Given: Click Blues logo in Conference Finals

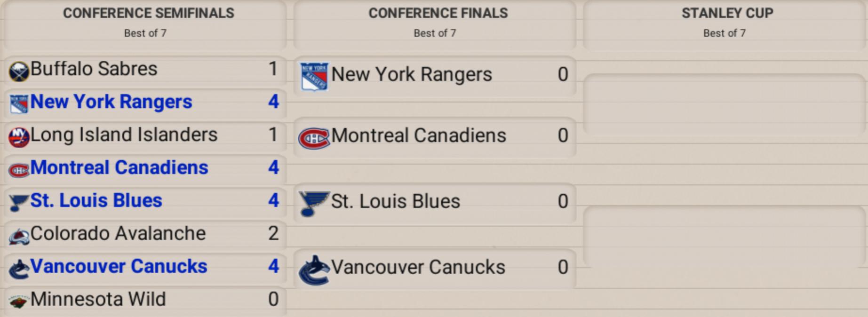Looking at the screenshot, I should click(x=314, y=203).
